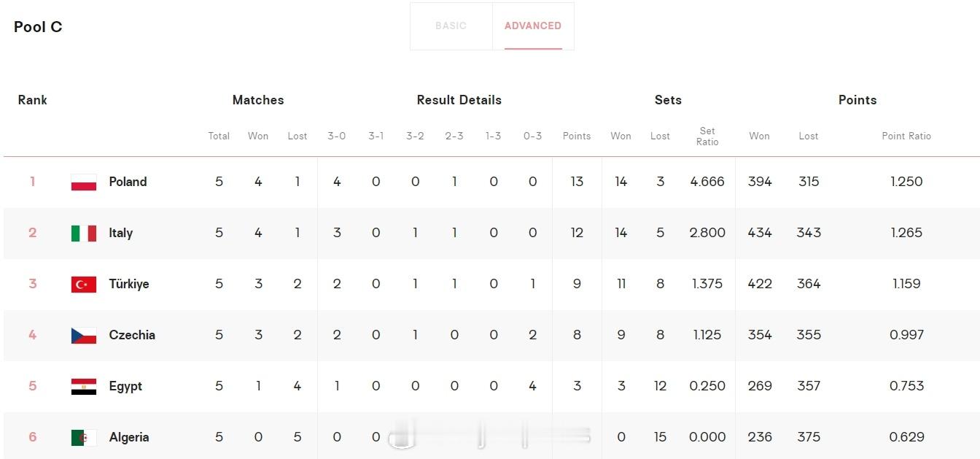Open the Poland team link
This screenshot has width=980, height=459.
pos(128,182)
